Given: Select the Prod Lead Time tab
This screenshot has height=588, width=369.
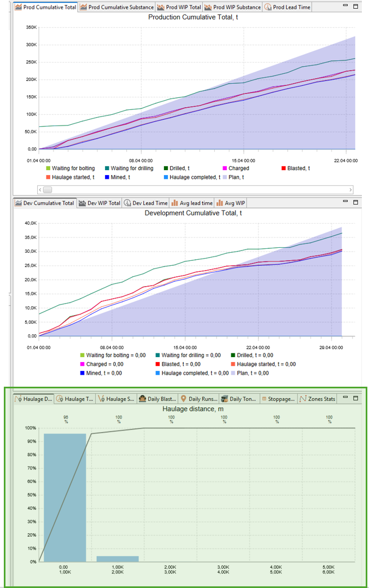Looking at the screenshot, I should [288, 7].
